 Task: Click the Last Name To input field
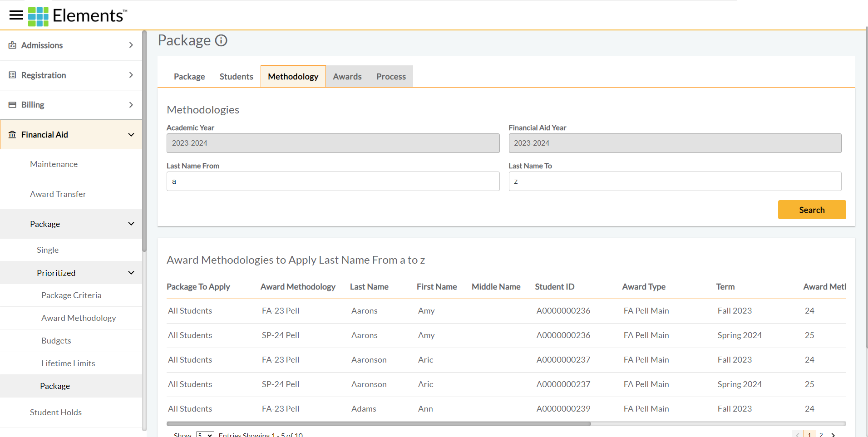(675, 181)
